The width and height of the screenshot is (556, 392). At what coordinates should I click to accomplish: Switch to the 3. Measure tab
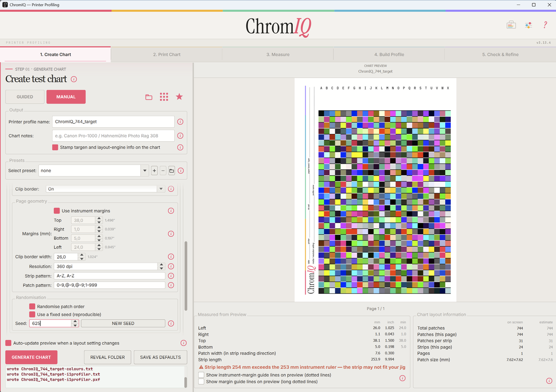pos(278,55)
